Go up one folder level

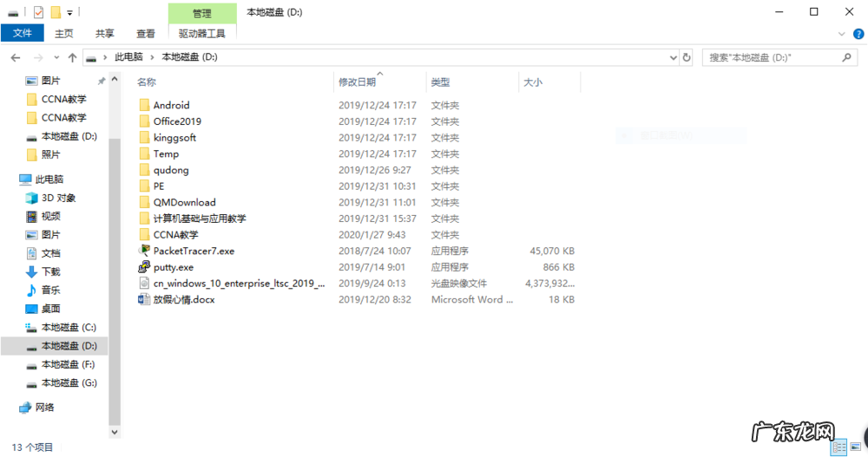point(73,57)
